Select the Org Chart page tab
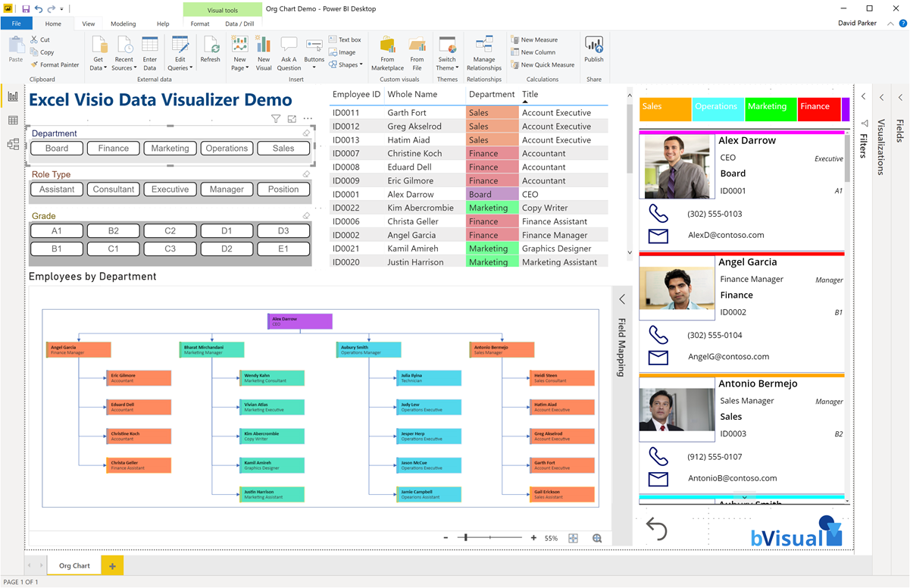910x588 pixels. click(x=74, y=566)
